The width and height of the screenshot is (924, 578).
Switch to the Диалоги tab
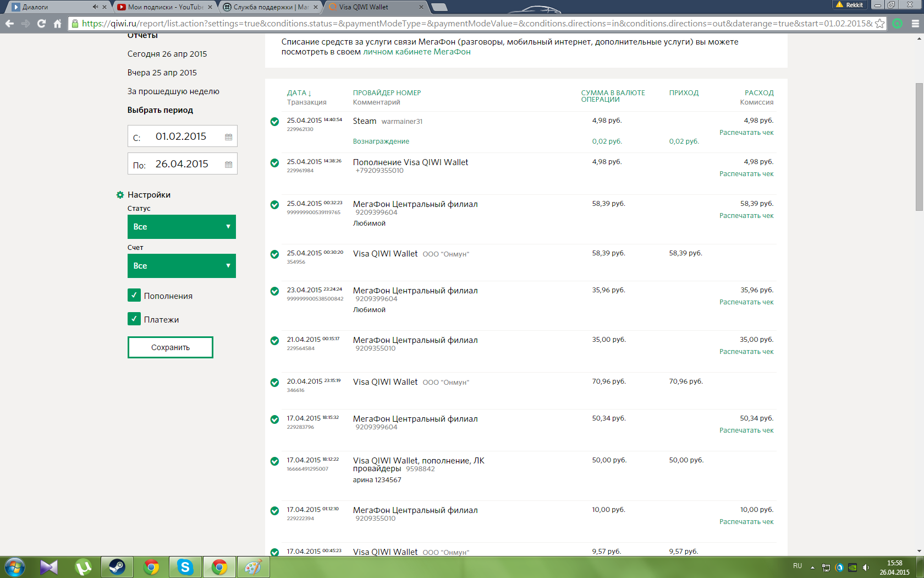click(x=55, y=7)
